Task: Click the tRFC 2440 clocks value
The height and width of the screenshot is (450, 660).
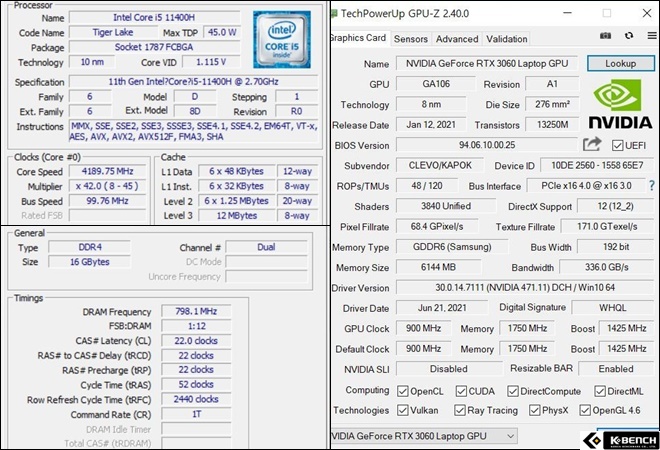Action: [x=196, y=399]
